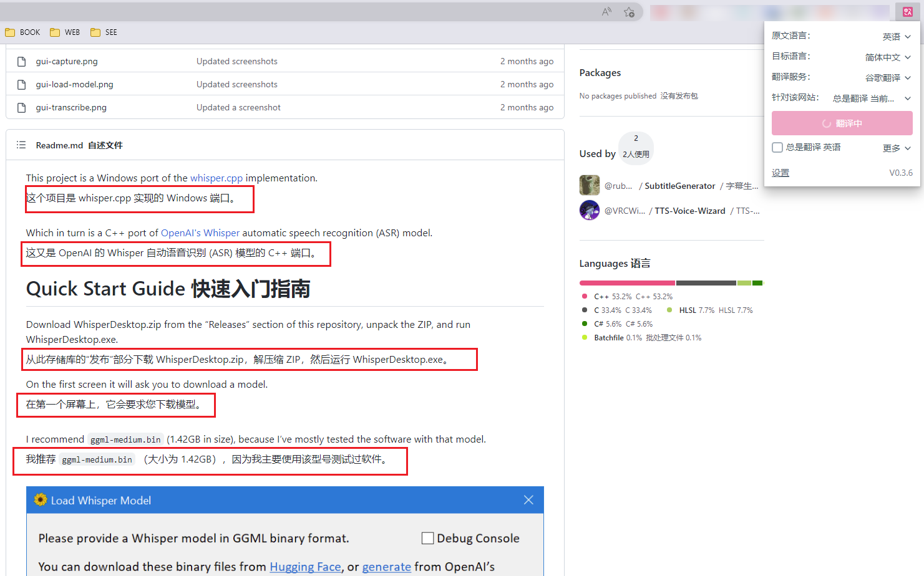Expand the 更多 options chevron
The width and height of the screenshot is (924, 576).
pos(908,147)
